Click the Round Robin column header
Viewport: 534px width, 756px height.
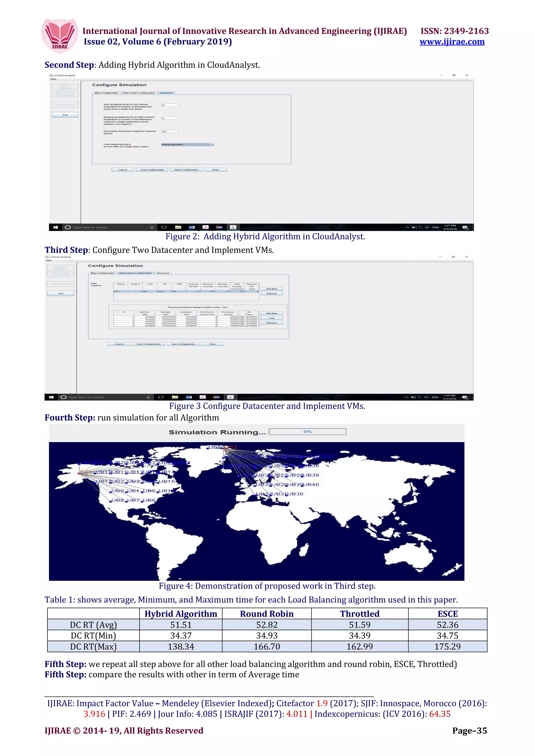tap(266, 614)
